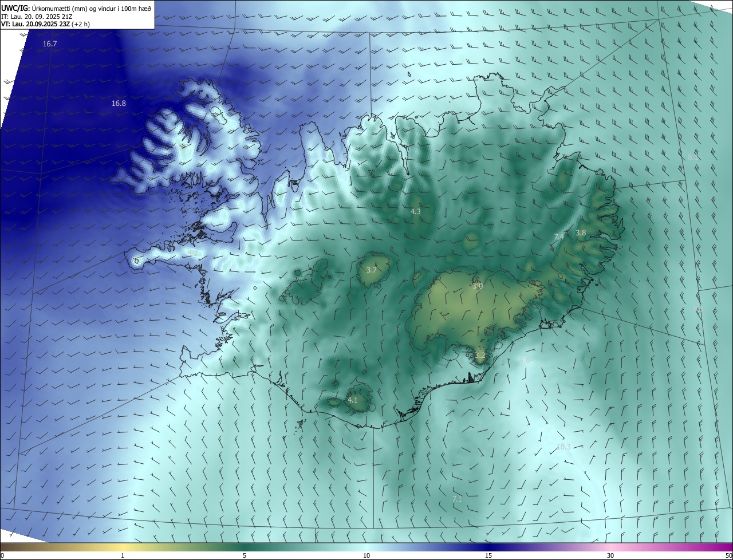Click the colorbar tick label 30

pyautogui.click(x=610, y=555)
